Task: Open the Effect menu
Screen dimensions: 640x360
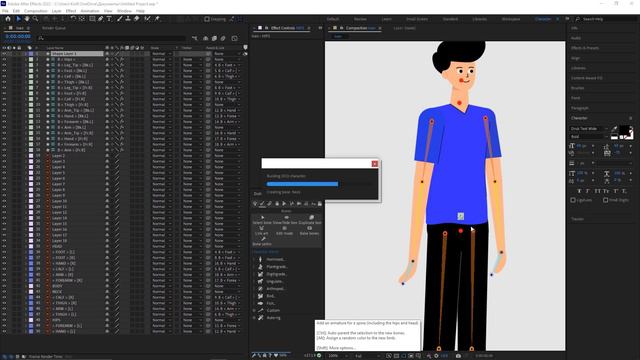Action: (71, 11)
